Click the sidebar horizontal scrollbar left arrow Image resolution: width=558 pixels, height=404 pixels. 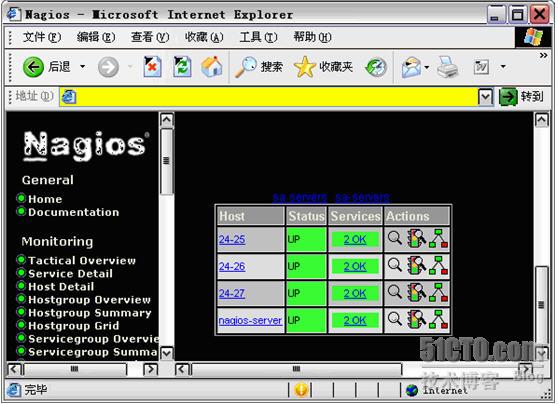pos(14,369)
